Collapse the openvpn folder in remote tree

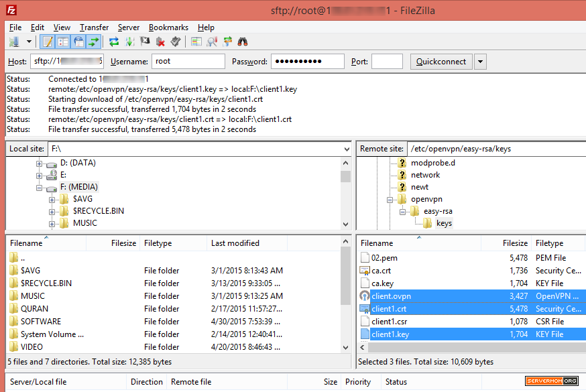[x=390, y=200]
